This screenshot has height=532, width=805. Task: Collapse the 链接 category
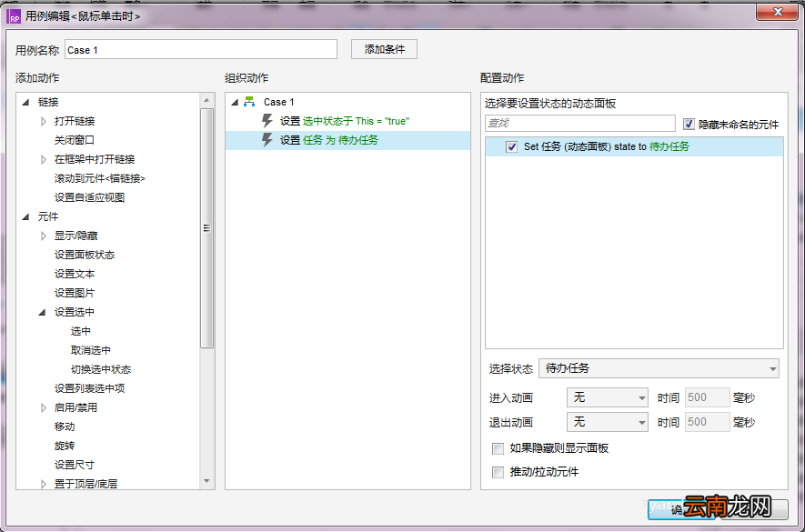pos(25,102)
